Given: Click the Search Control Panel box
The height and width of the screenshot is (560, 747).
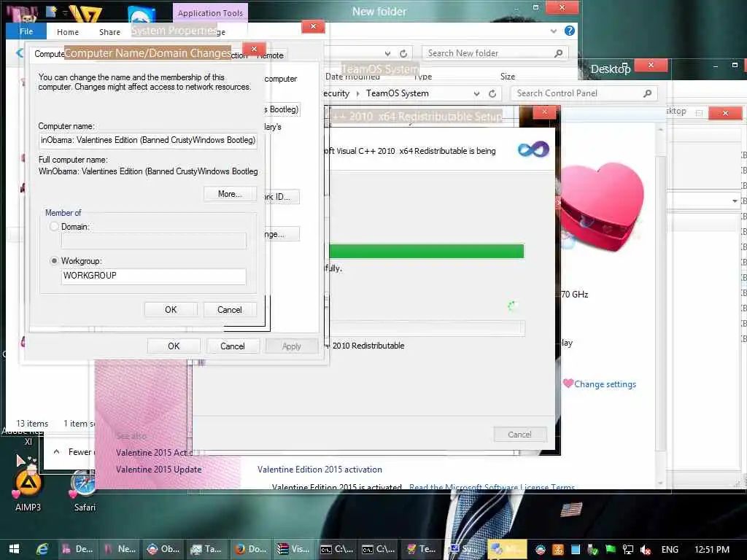Looking at the screenshot, I should [584, 93].
